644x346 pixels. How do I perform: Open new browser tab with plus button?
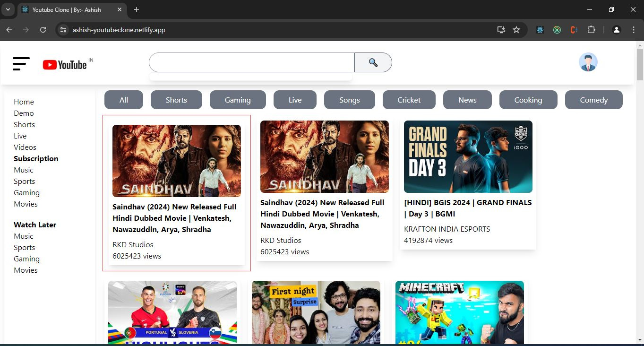click(x=137, y=9)
